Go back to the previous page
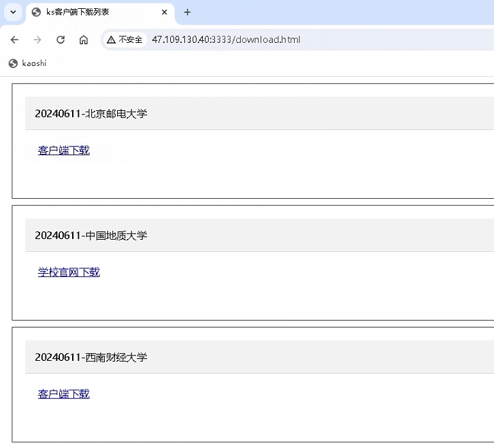 14,39
